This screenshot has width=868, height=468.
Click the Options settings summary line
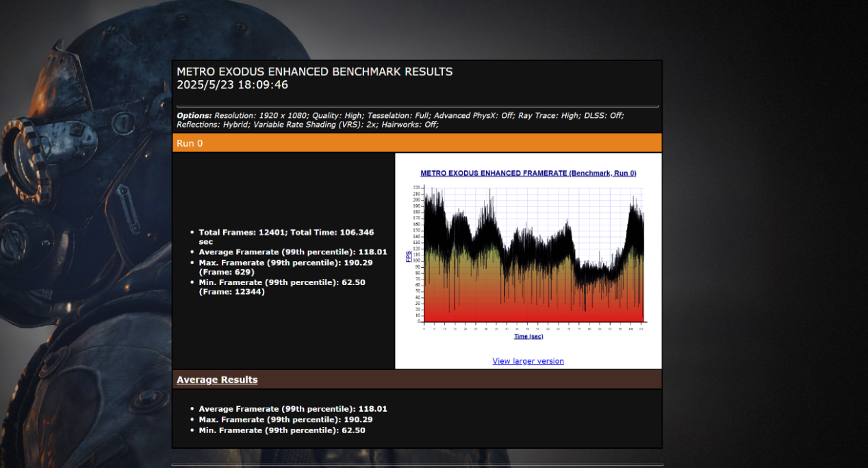400,120
